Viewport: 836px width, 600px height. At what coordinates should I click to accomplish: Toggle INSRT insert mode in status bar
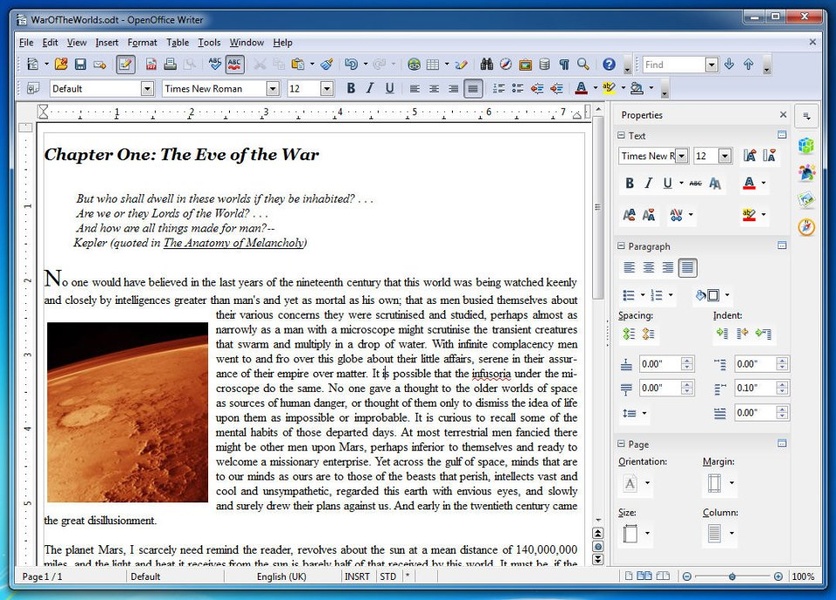357,577
